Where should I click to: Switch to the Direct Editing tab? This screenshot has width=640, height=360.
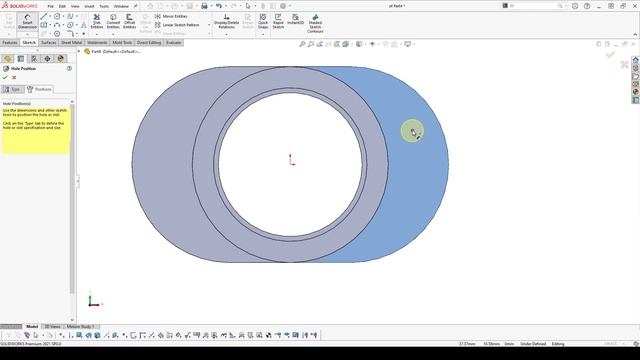click(x=149, y=42)
